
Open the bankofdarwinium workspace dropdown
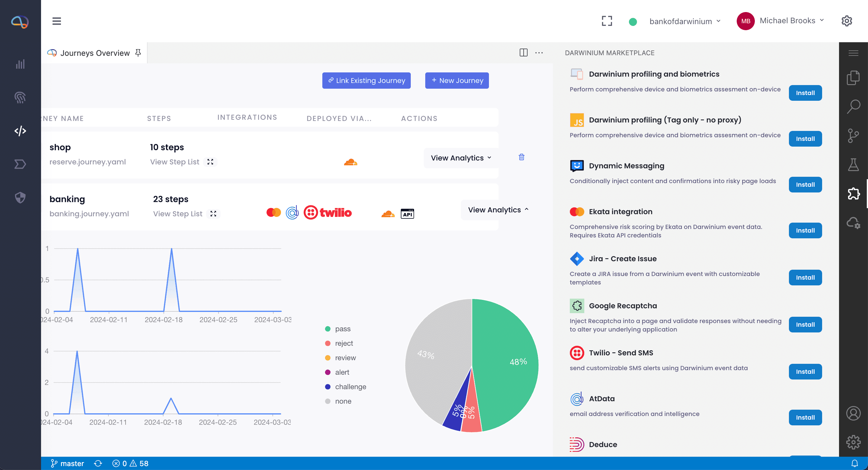click(684, 21)
